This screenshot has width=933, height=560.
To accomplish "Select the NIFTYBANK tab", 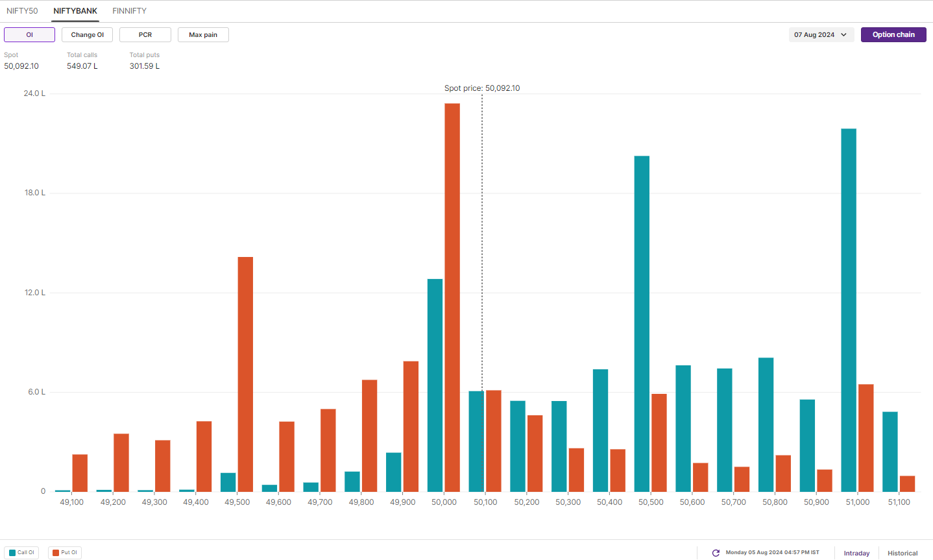I will [75, 11].
